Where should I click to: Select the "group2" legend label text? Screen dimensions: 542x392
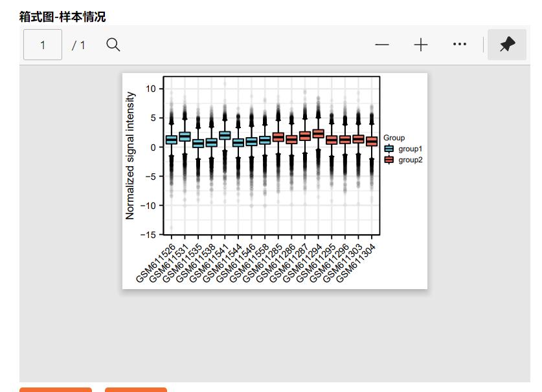click(x=410, y=160)
